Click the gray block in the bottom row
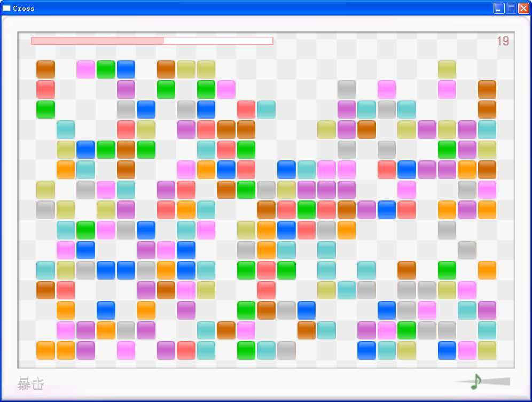 click(x=286, y=350)
